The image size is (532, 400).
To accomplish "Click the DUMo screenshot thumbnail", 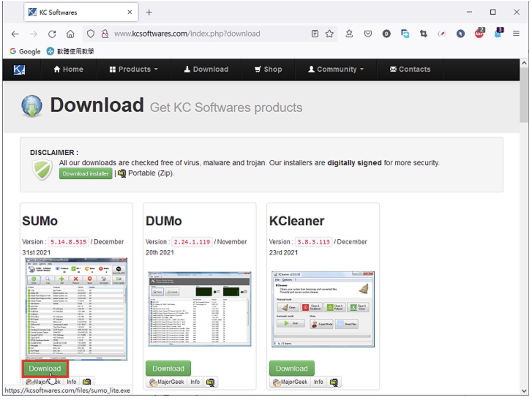I will tap(200, 309).
